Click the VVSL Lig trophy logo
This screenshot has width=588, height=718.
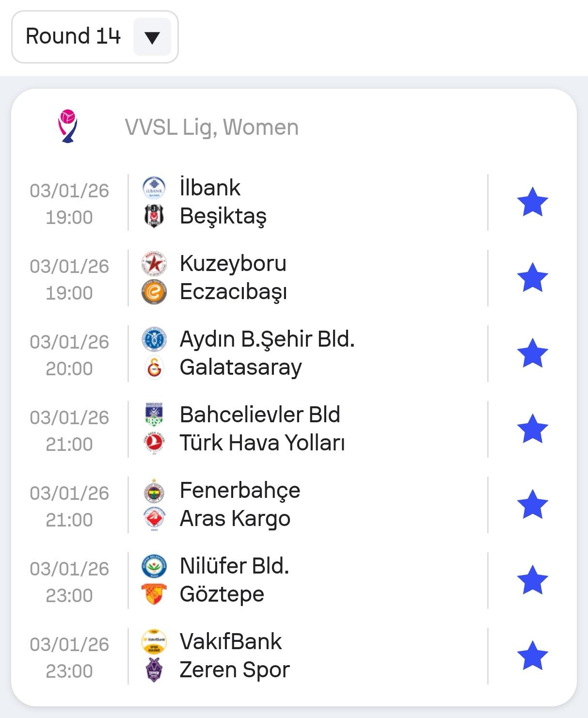point(68,127)
